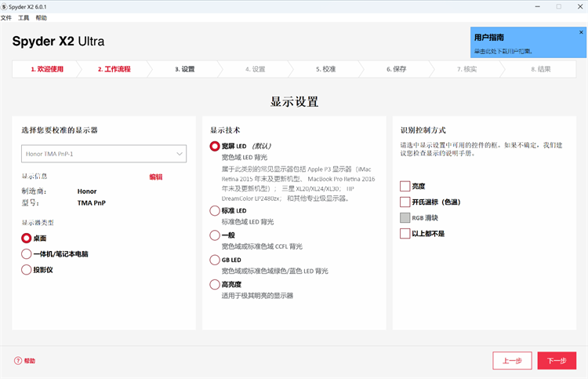Click the 下一步 next button
Viewport: 588px width, 379px height.
coord(557,361)
